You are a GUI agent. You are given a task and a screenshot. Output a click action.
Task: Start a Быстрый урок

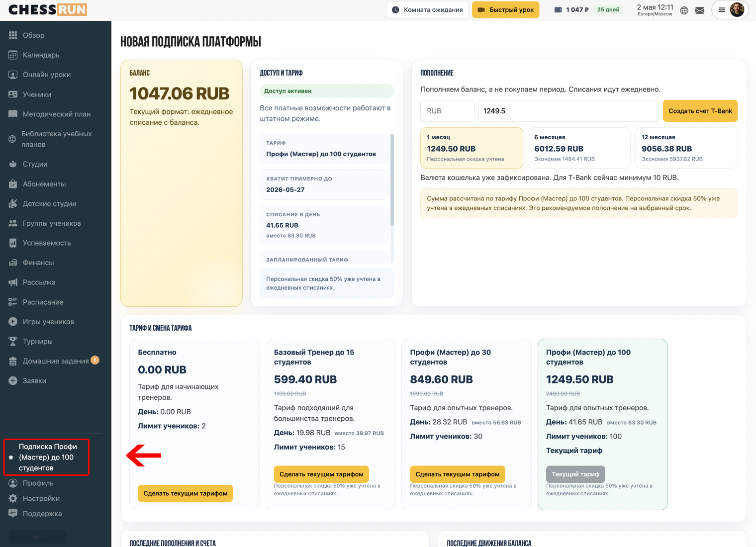click(x=505, y=10)
